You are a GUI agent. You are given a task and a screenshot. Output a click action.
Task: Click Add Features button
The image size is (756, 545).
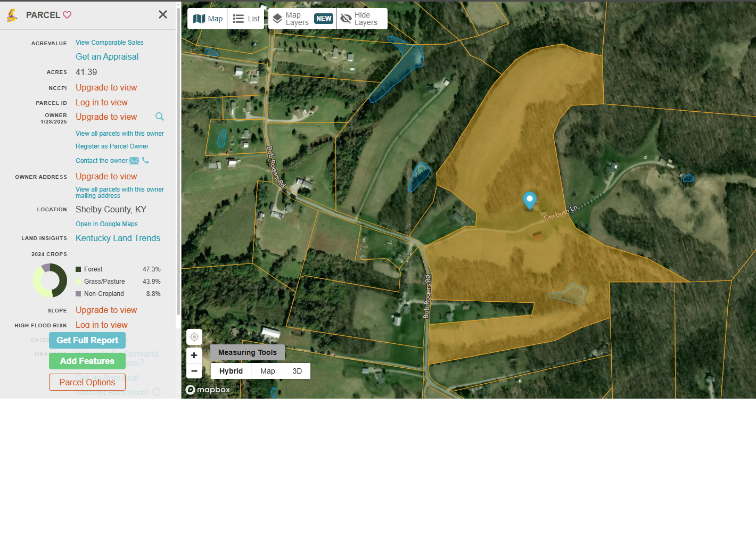87,361
